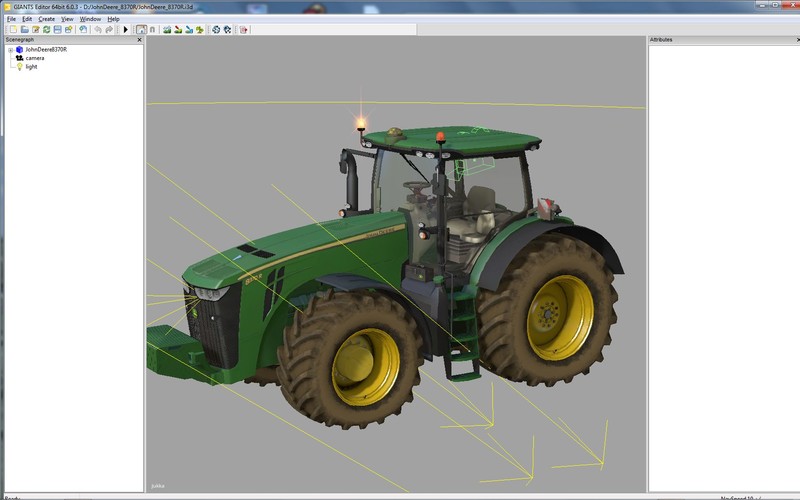Viewport: 800px width, 500px height.
Task: Expand the JohnDeere8370R tree node
Action: tap(10, 49)
